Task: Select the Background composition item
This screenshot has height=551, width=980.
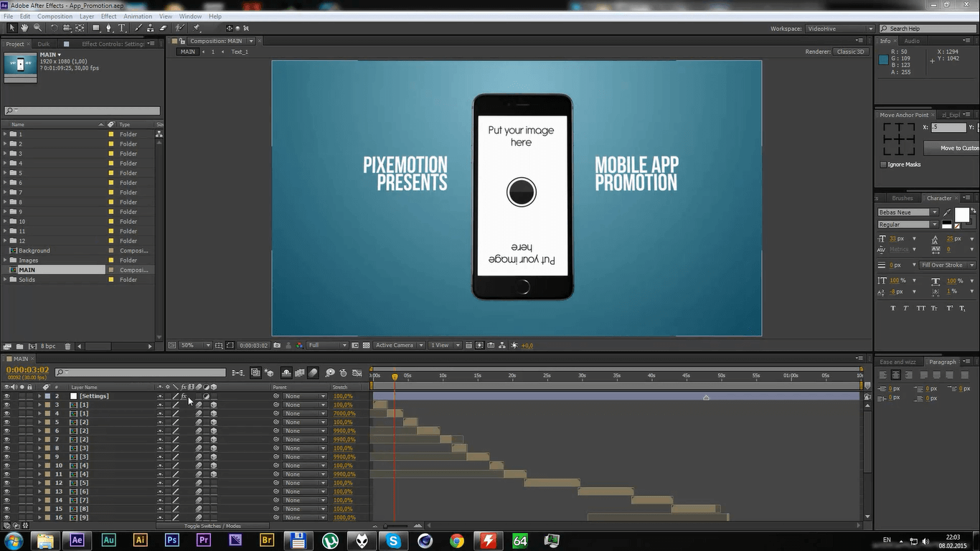Action: click(x=34, y=250)
